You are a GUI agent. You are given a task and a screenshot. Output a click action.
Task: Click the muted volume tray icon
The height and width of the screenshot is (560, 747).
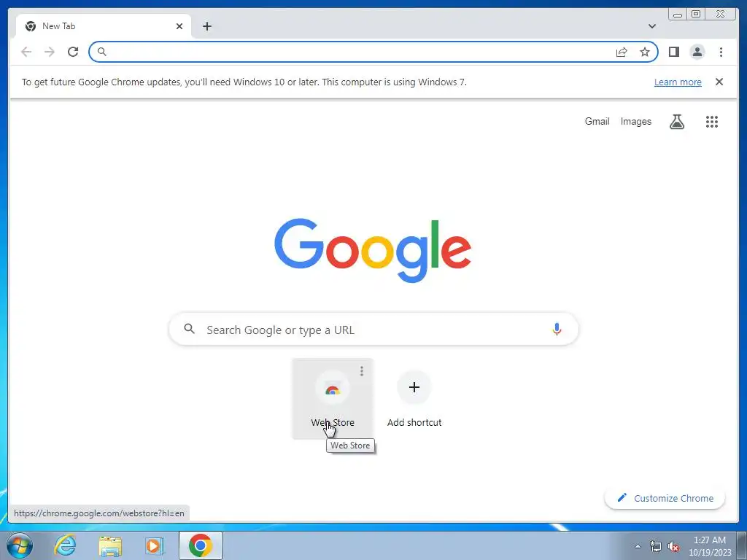[x=673, y=547]
